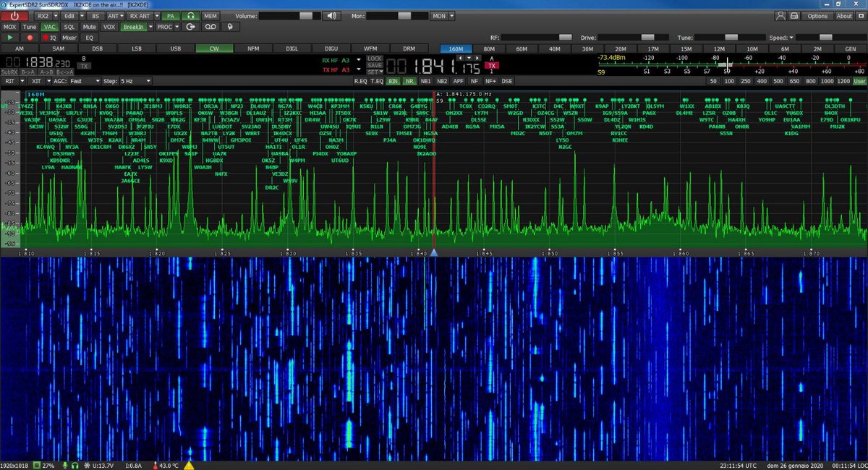Click the MEM memory button
The height and width of the screenshot is (470, 868).
click(x=210, y=15)
